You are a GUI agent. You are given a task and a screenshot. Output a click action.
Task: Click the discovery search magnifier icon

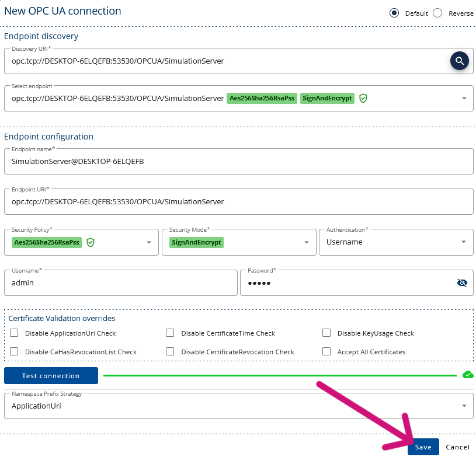coord(459,61)
